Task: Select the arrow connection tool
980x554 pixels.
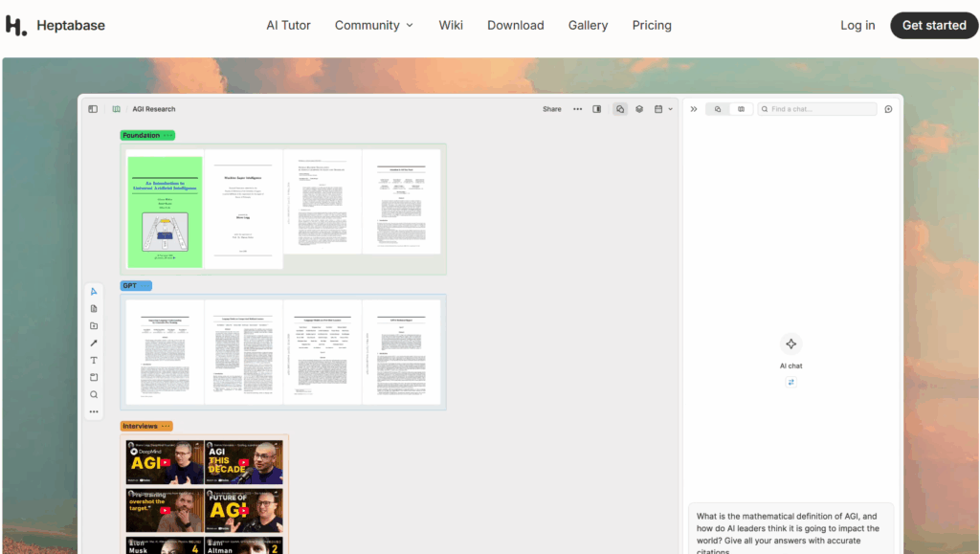Action: tap(94, 343)
